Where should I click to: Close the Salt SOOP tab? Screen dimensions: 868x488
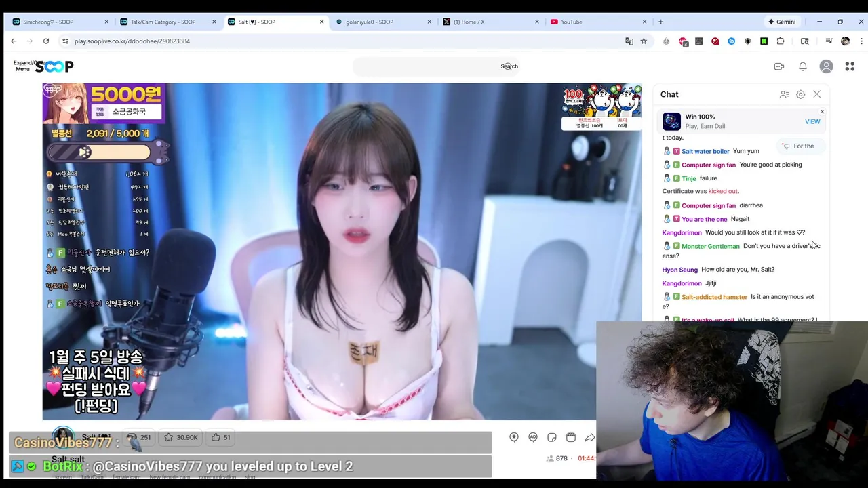click(x=321, y=22)
